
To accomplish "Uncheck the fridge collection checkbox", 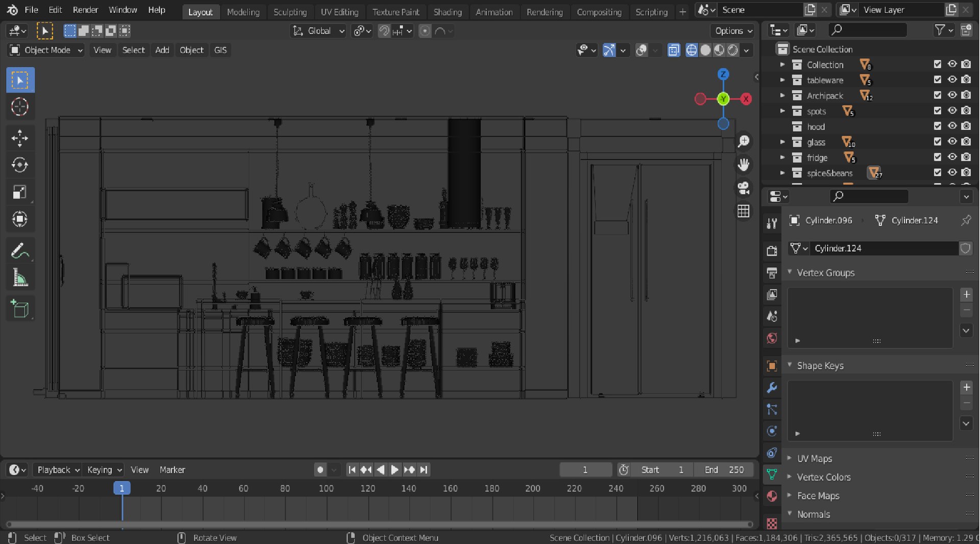I will coord(938,157).
